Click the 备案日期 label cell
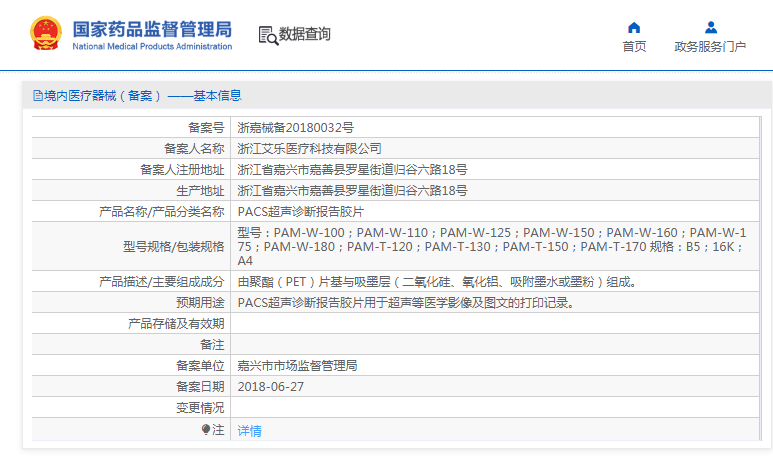773x462 pixels. [x=131, y=387]
